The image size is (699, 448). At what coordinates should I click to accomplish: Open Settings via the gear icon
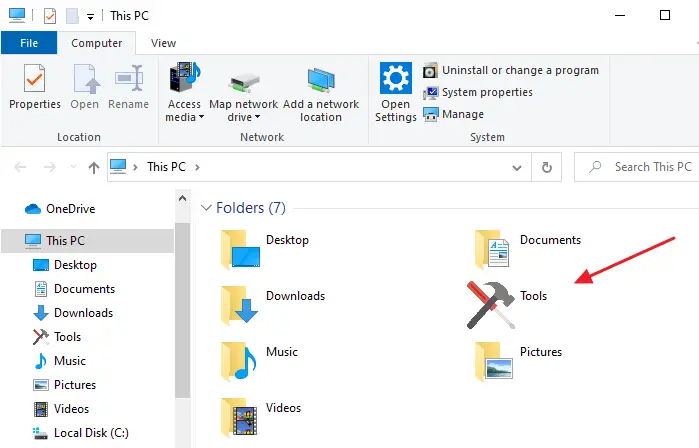click(x=395, y=78)
